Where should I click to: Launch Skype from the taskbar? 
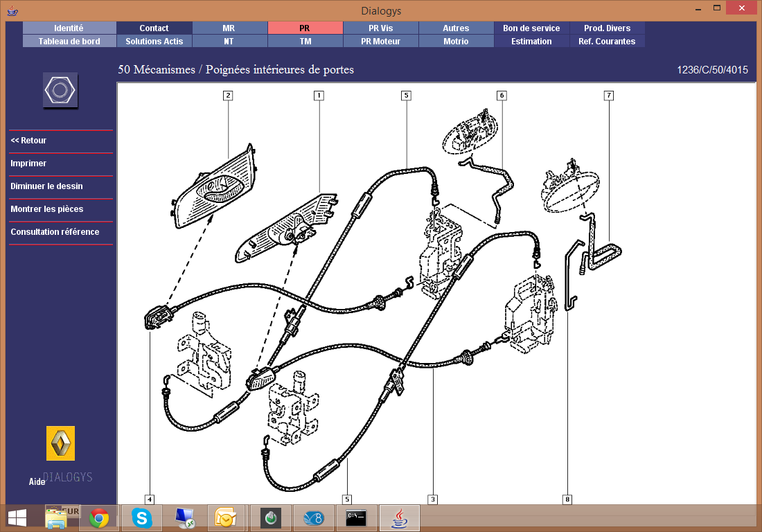tap(142, 518)
